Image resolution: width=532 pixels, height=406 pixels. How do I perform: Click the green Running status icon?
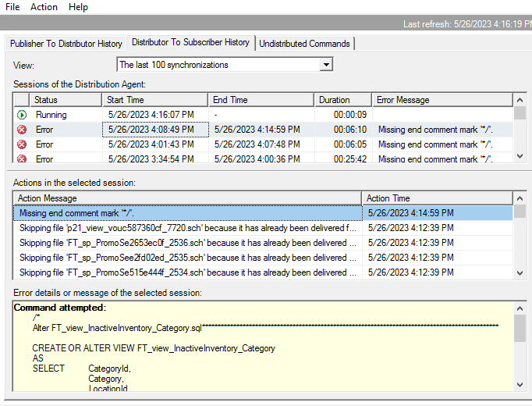[x=22, y=115]
